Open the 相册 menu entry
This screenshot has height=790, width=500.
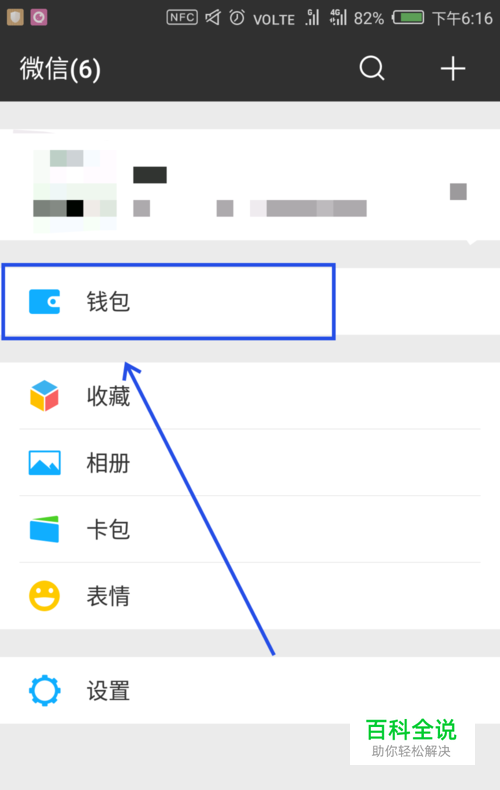250,463
